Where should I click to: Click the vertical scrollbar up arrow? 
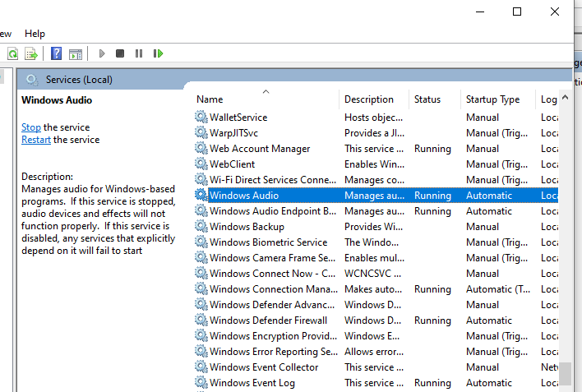(x=565, y=99)
